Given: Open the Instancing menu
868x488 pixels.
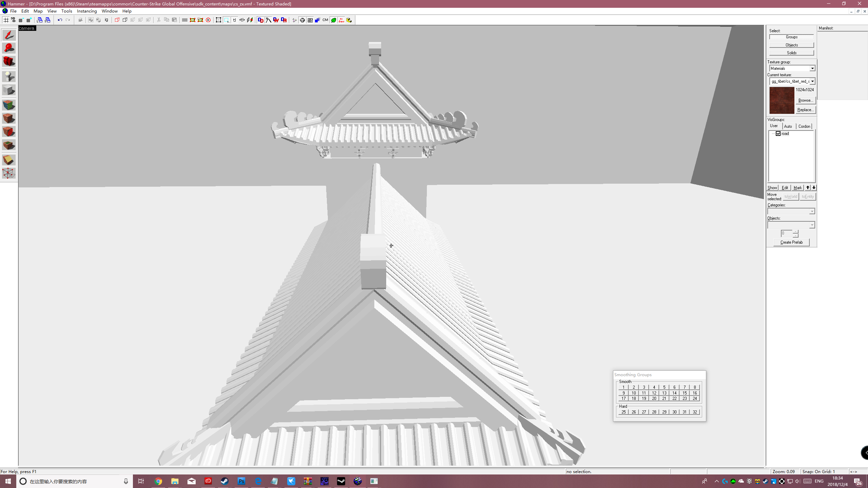Looking at the screenshot, I should coord(87,11).
